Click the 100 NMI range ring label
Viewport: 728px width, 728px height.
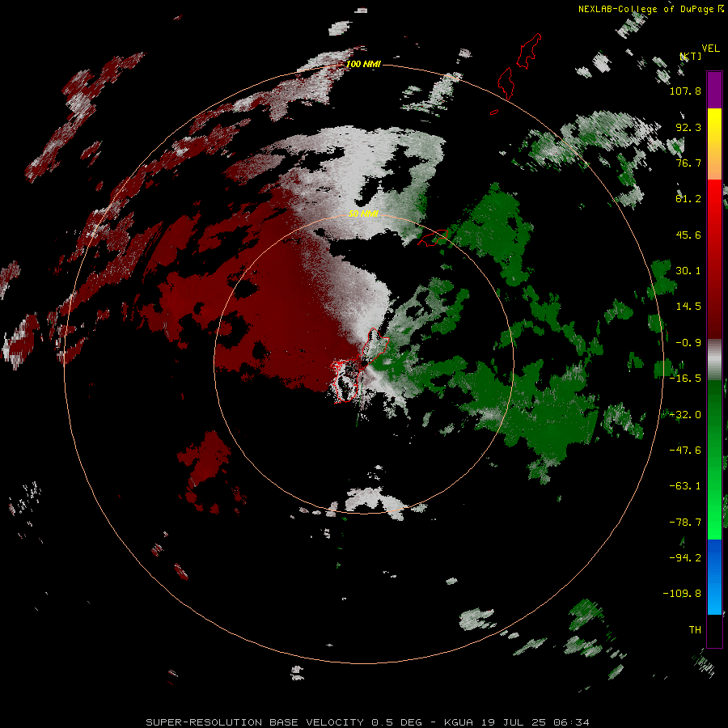click(363, 64)
